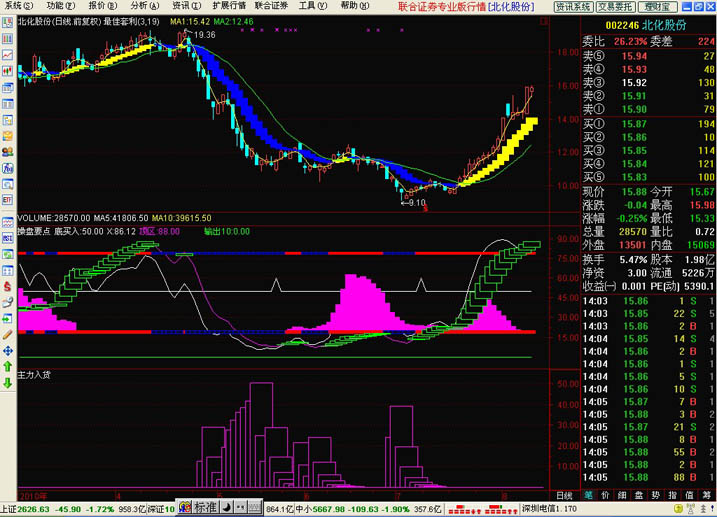Click the yellow document report icon
Screen dimensions: 717x517
(x=8, y=120)
